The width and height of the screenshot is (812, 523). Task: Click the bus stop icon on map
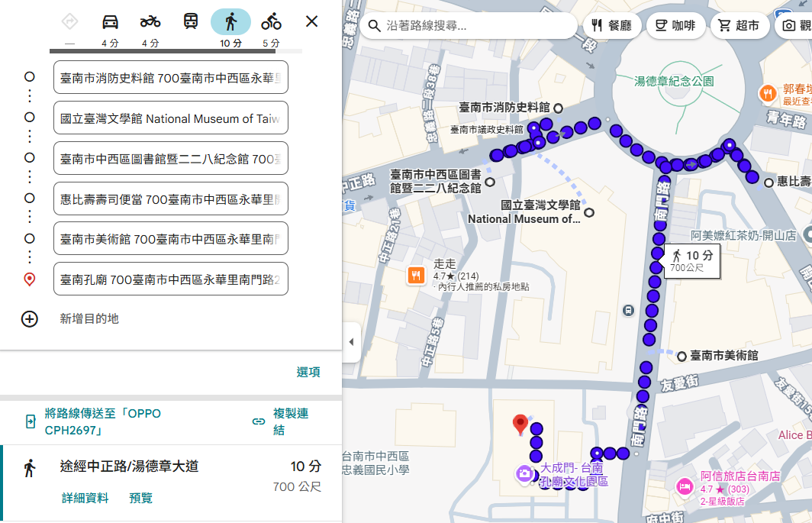click(x=628, y=310)
